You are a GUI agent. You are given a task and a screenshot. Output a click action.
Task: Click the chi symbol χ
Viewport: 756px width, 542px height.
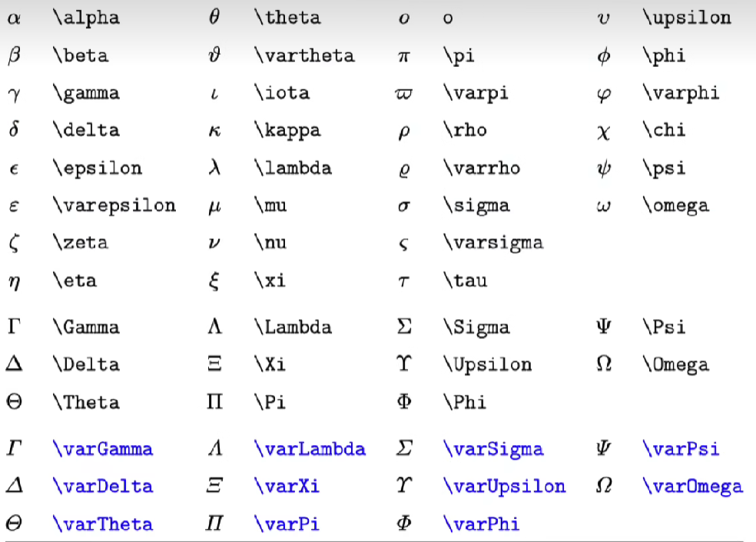click(x=603, y=131)
